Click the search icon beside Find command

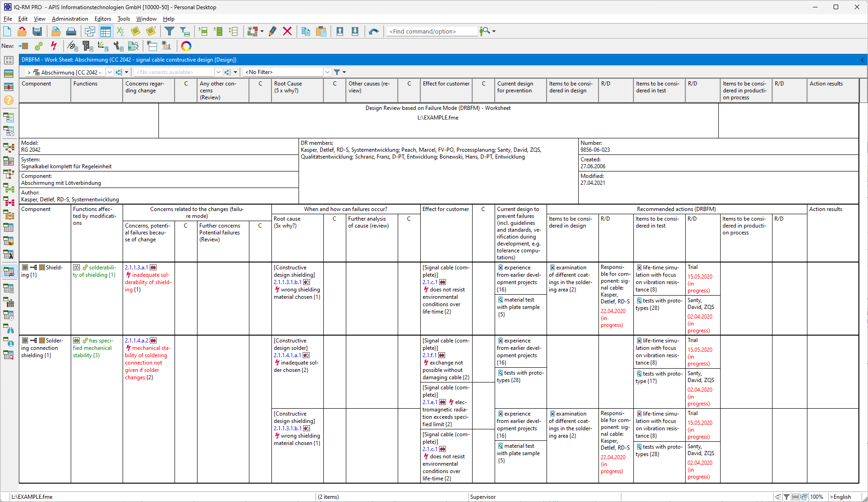point(485,31)
